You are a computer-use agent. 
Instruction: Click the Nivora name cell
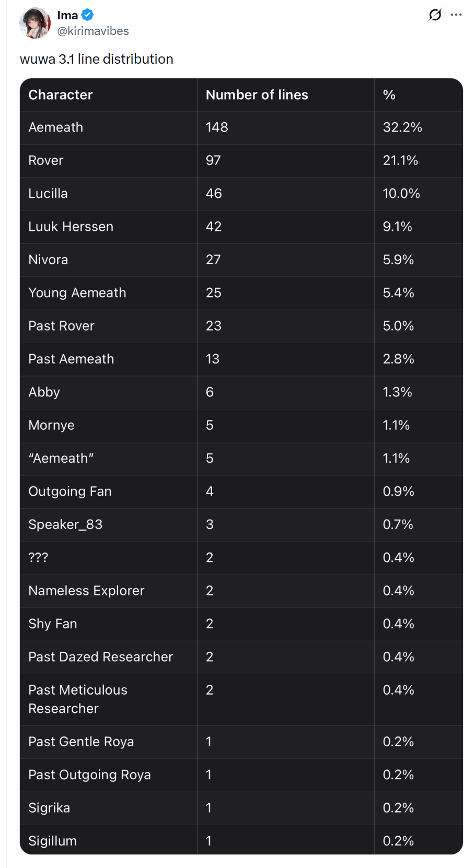coord(48,260)
